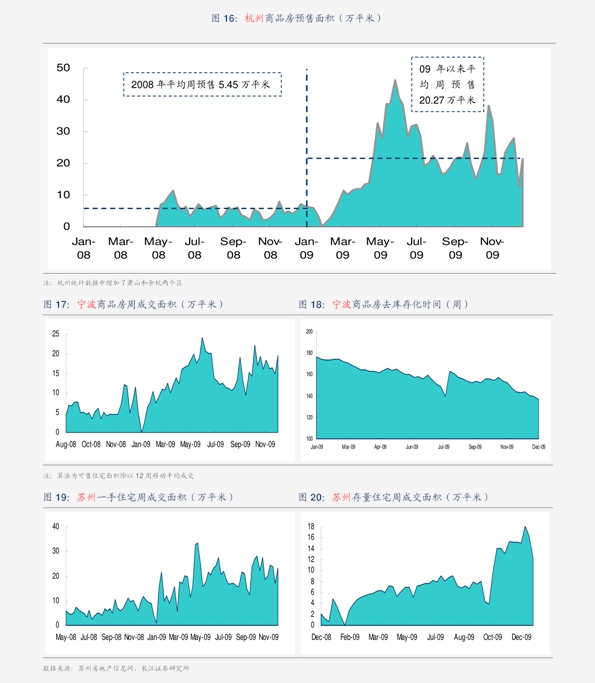Click the Dec-09 x-axis label in chart 20
The image size is (595, 683).
coord(521,637)
